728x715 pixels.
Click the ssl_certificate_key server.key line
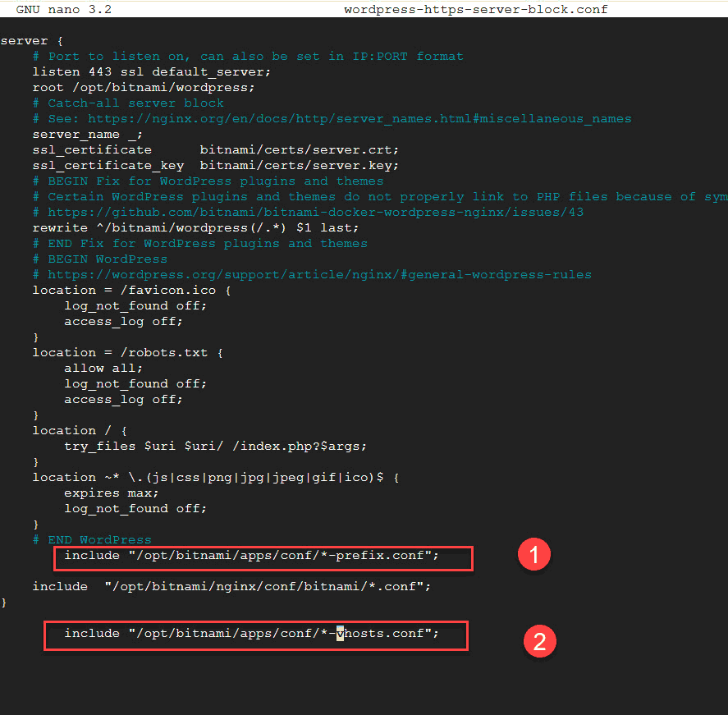tap(215, 166)
